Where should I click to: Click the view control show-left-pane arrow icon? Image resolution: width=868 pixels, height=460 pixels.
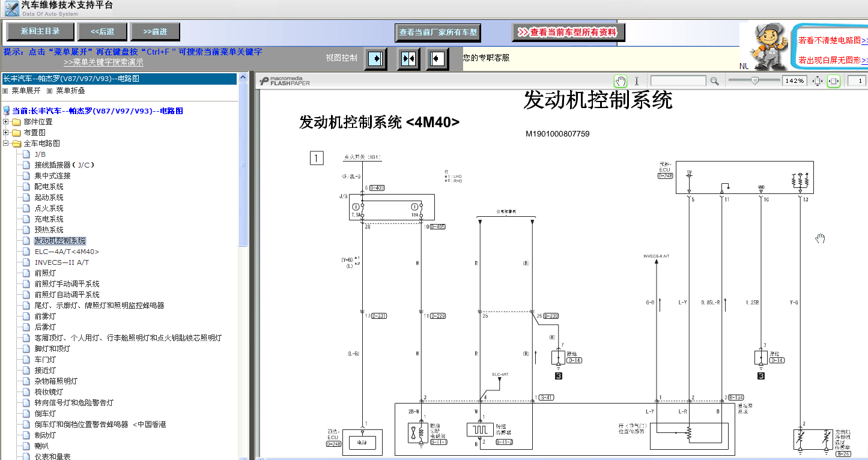tap(438, 59)
